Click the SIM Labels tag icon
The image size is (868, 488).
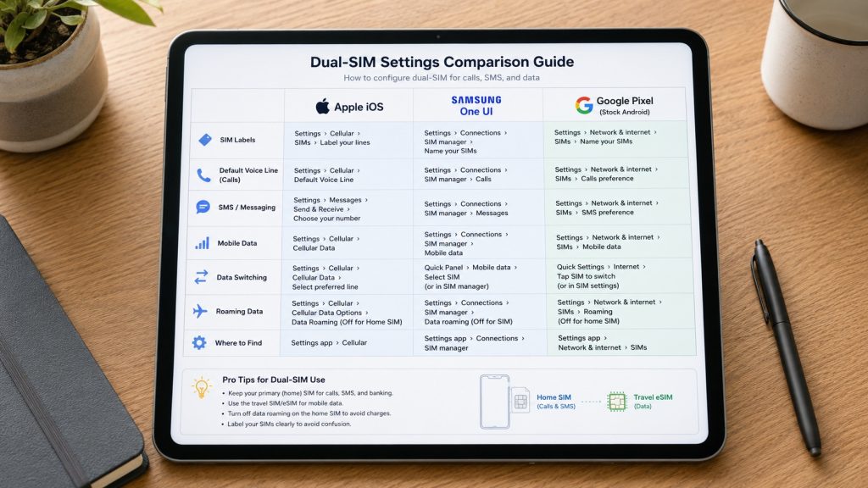coord(205,140)
